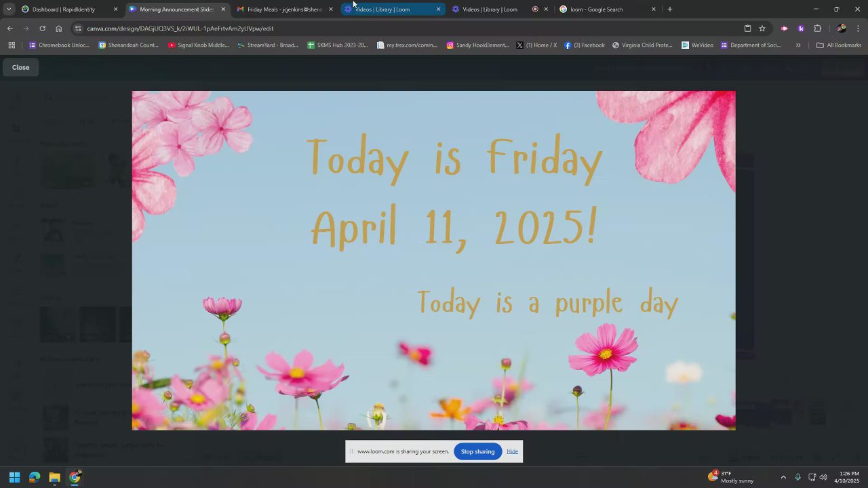The width and height of the screenshot is (868, 488).
Task: Open Chromebook Unloc... bookmark
Action: [x=59, y=45]
